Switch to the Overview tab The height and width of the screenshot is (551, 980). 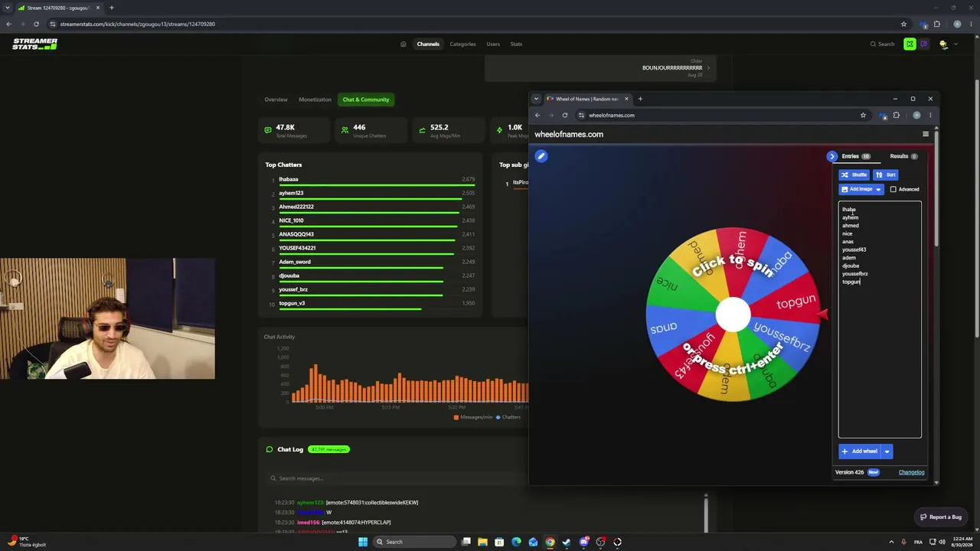pos(276,99)
